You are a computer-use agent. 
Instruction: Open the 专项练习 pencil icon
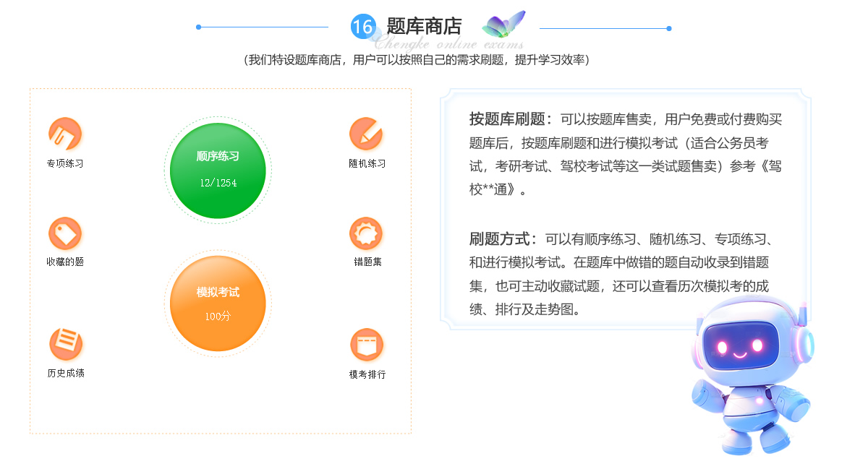tap(65, 134)
